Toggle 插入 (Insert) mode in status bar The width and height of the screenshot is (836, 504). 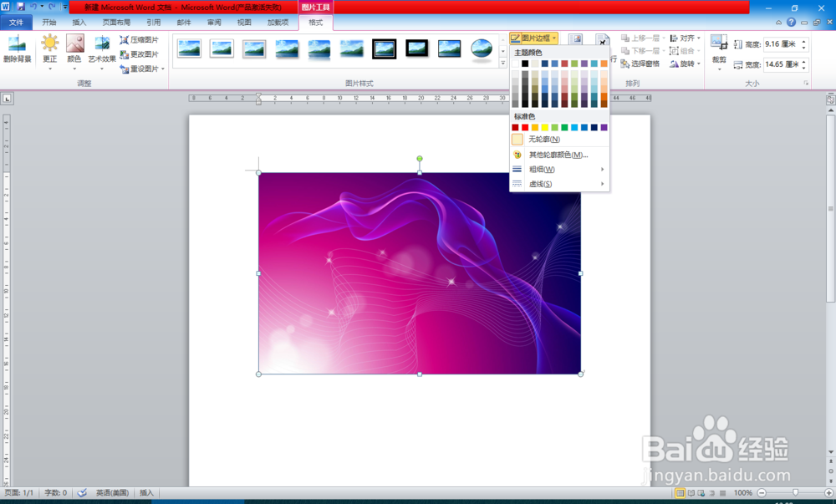pyautogui.click(x=146, y=493)
